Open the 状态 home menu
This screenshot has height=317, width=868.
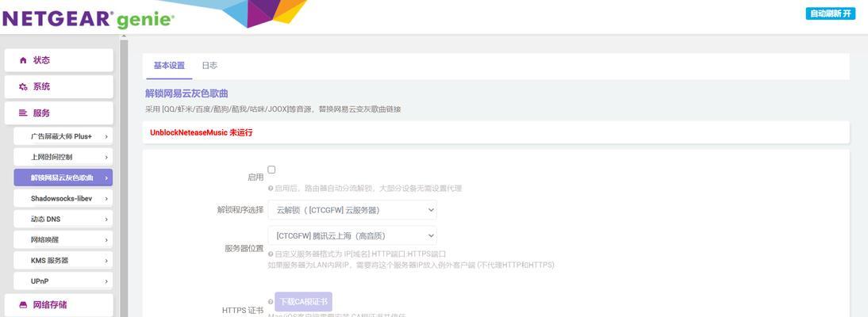59,60
